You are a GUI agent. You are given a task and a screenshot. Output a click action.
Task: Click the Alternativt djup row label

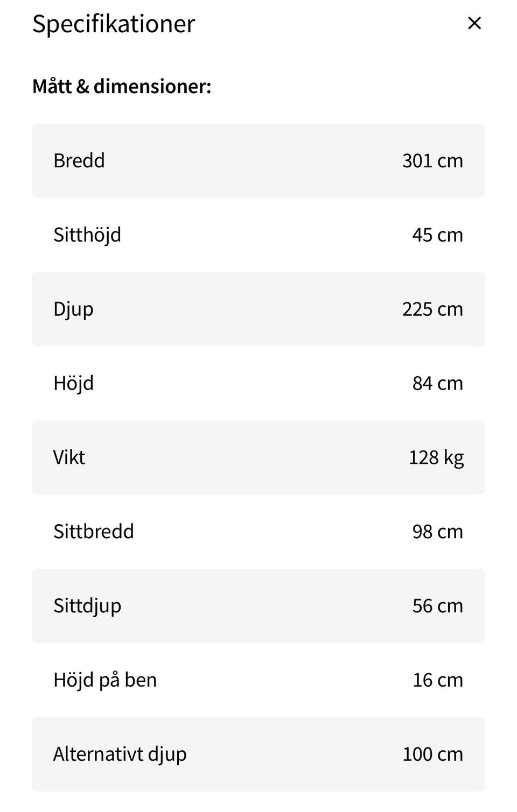click(120, 754)
